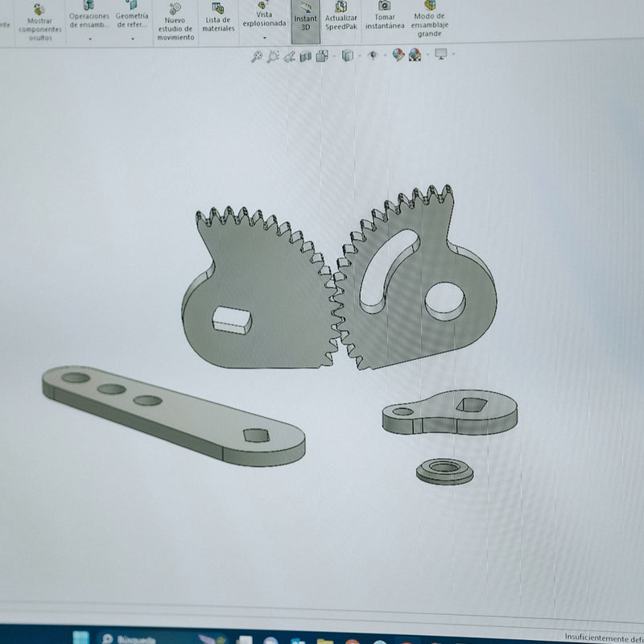Open Edit Appearance color ball icon
This screenshot has height=644, width=644.
398,55
